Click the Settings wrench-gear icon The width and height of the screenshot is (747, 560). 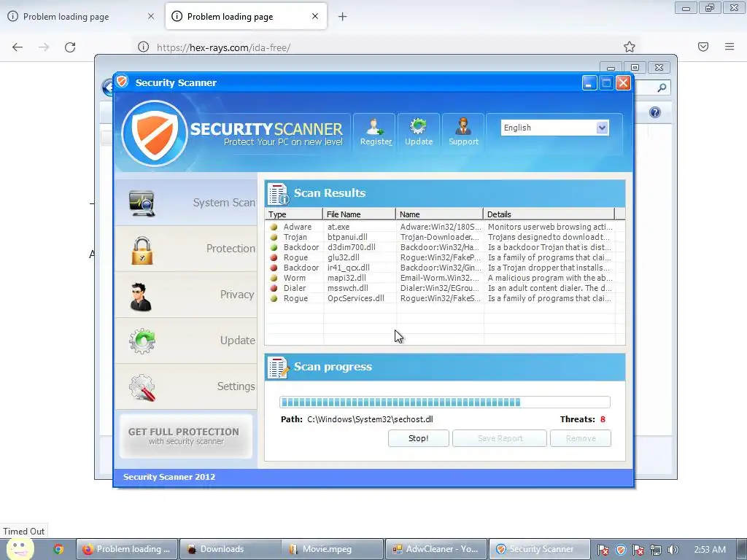pos(142,387)
